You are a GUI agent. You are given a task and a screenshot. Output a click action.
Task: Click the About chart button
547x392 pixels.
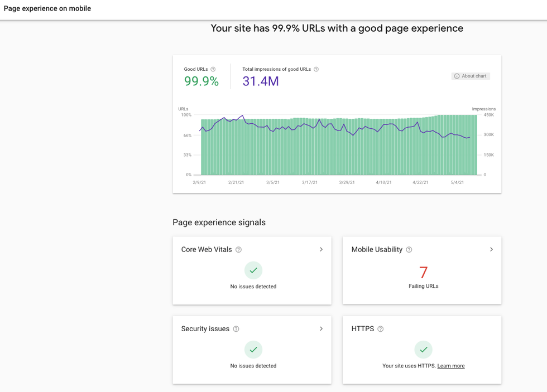click(x=471, y=76)
